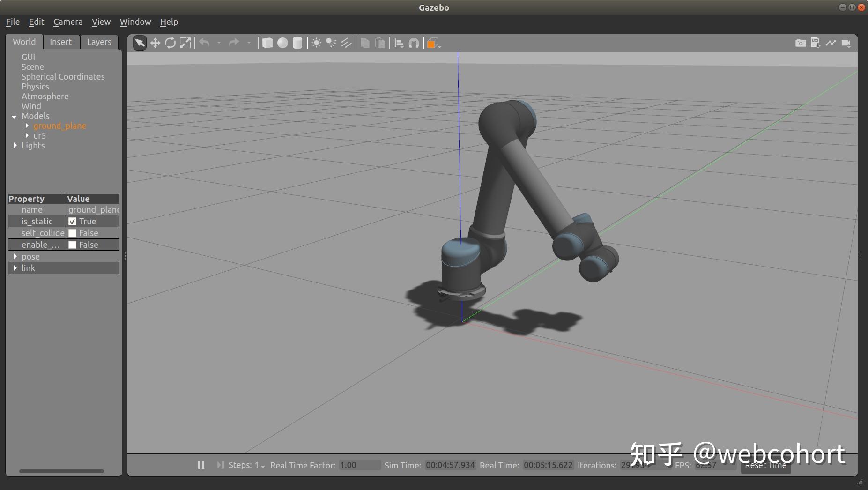
Task: Insert a sphere into the scene
Action: 282,43
